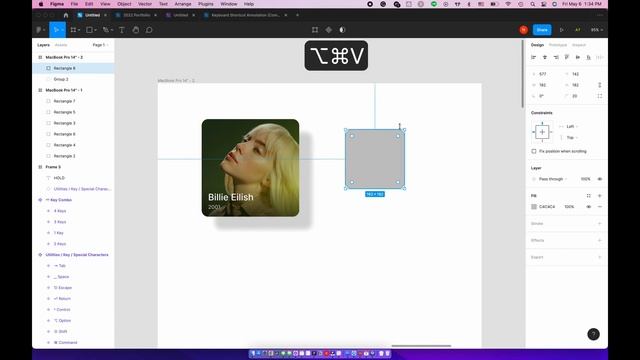This screenshot has width=640, height=360.
Task: Select the Rectangle shape tool
Action: [x=89, y=30]
